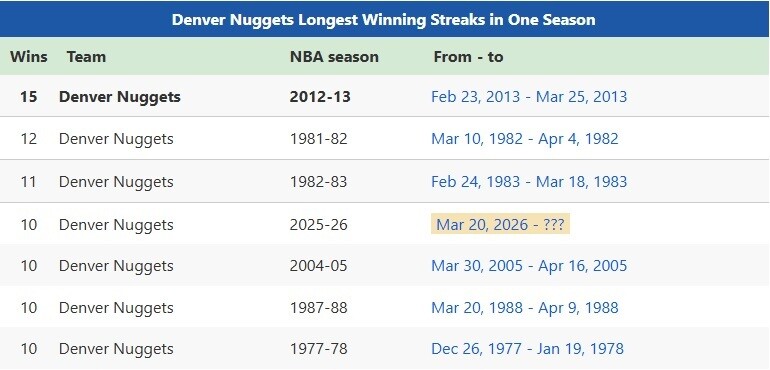Click the highlighted Mar 20, 2026 - ??? entry
The image size is (770, 370).
pos(500,225)
